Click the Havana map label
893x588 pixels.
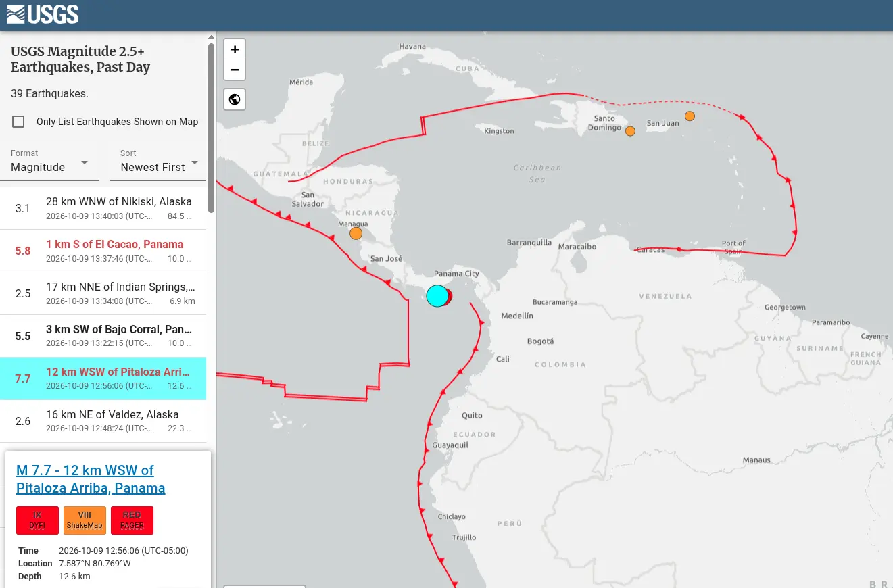coord(412,47)
